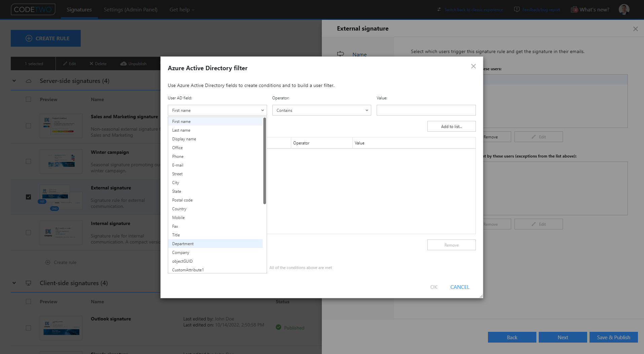Pick Country from the field list
The width and height of the screenshot is (644, 354).
[215, 209]
